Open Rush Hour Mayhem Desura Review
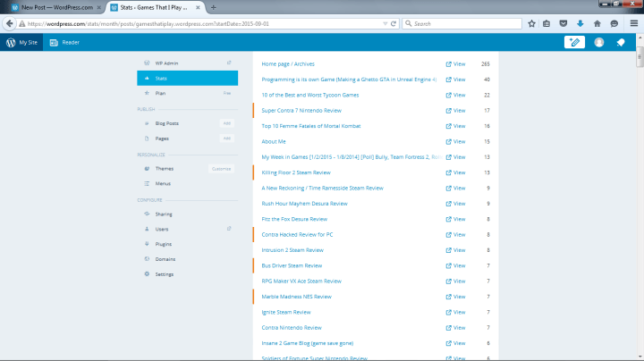This screenshot has height=361, width=644. coord(304,204)
